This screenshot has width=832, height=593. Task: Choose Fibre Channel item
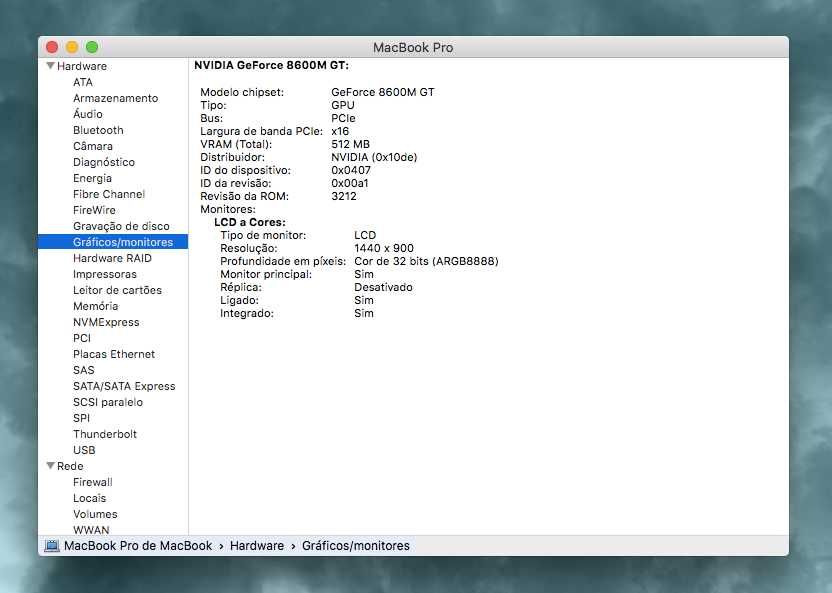click(x=109, y=194)
